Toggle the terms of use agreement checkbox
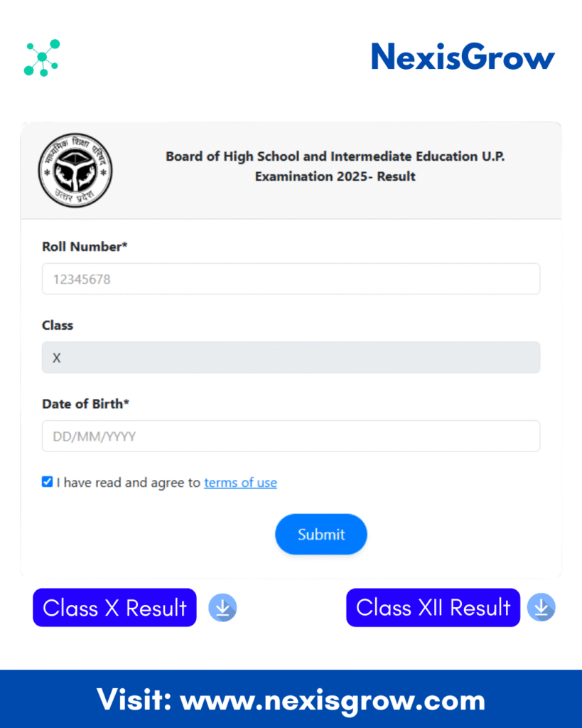This screenshot has width=582, height=728. point(48,482)
